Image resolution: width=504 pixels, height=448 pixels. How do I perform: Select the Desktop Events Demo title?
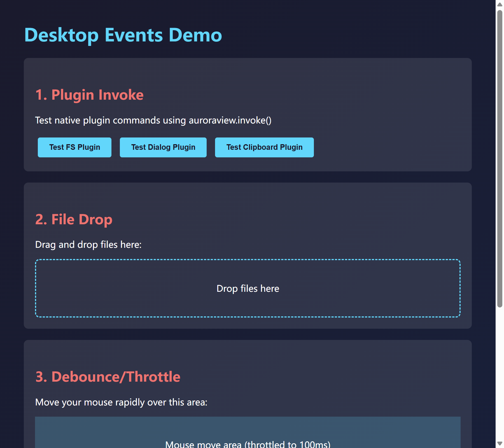(x=123, y=35)
